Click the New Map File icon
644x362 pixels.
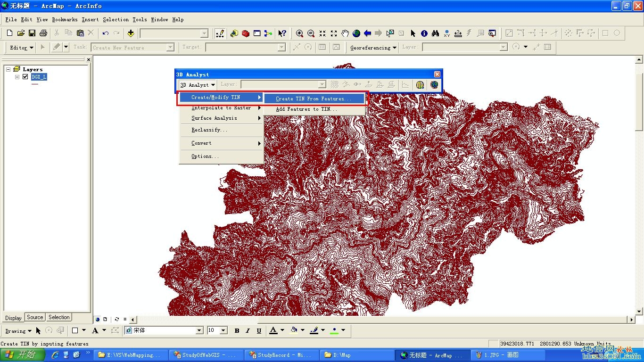pyautogui.click(x=9, y=33)
